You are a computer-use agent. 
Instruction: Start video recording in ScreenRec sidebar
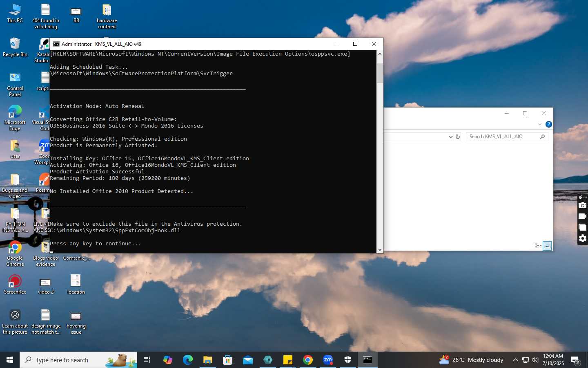point(583,216)
